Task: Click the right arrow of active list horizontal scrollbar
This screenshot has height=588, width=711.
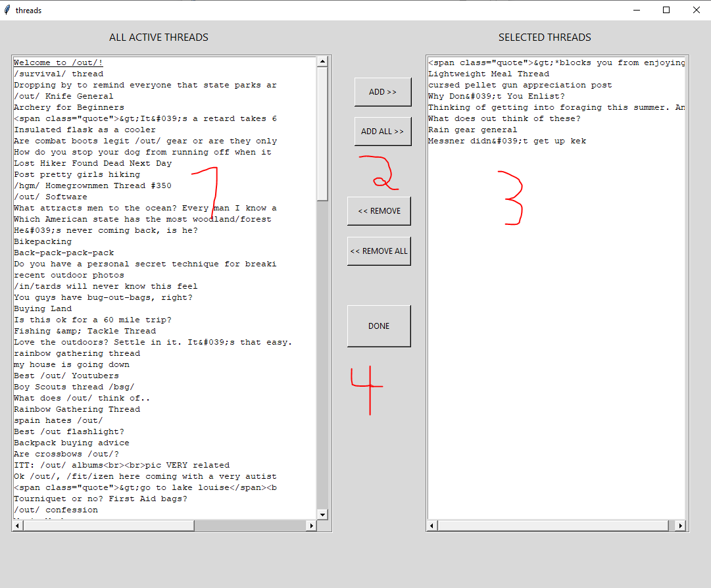Action: pos(312,526)
